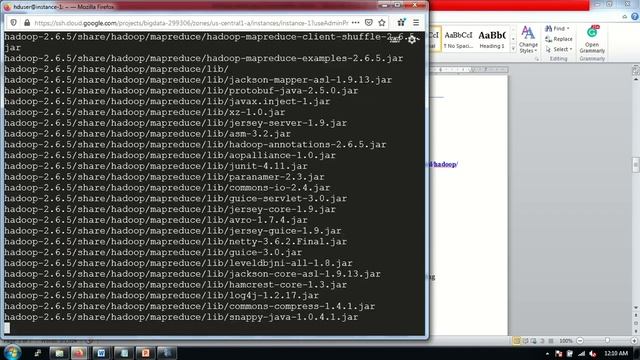
Task: Open File Explorer from the taskbar
Action: [x=59, y=353]
